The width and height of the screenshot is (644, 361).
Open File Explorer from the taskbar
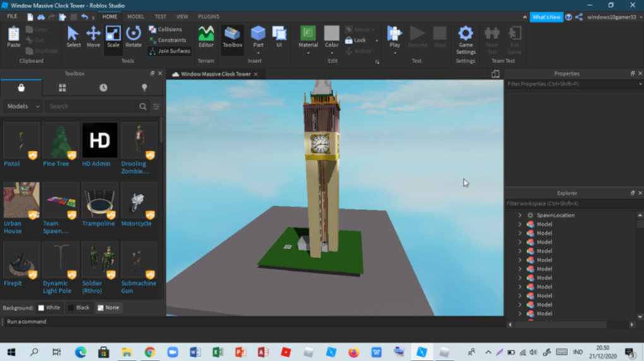click(126, 352)
